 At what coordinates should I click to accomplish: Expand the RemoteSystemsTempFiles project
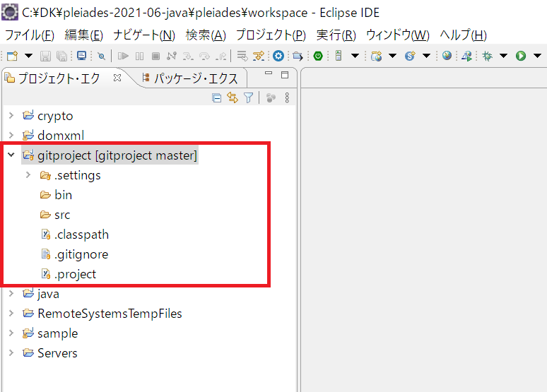[x=11, y=313]
